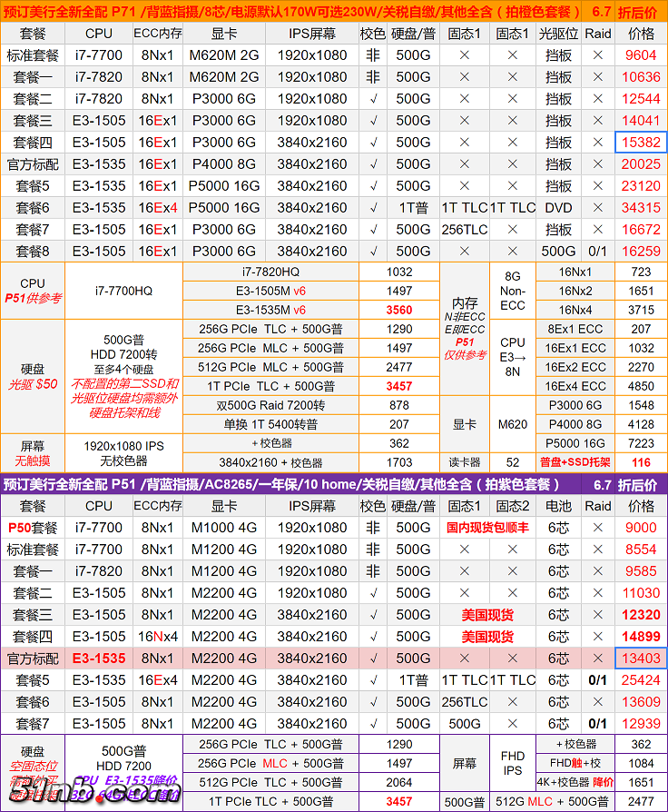
Task: Select the 固态2 column header
Action: pos(512,506)
